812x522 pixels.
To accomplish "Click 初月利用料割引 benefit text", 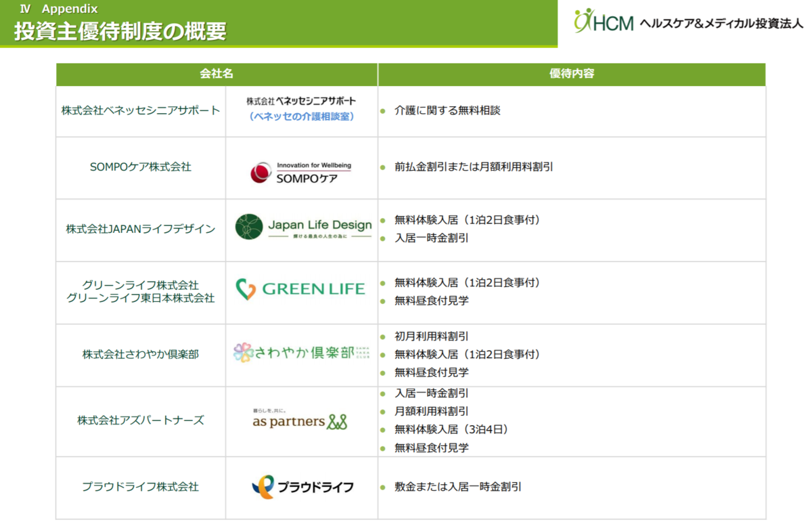I will point(432,336).
